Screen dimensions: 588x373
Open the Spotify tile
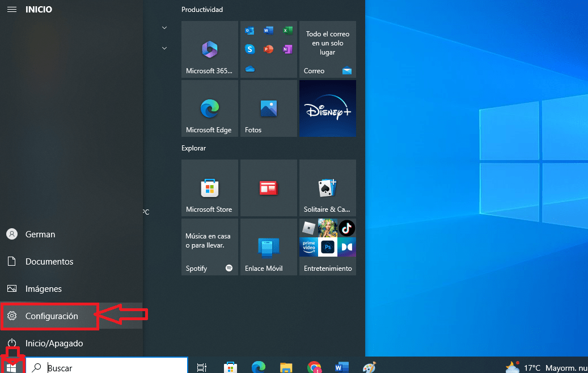coord(210,247)
